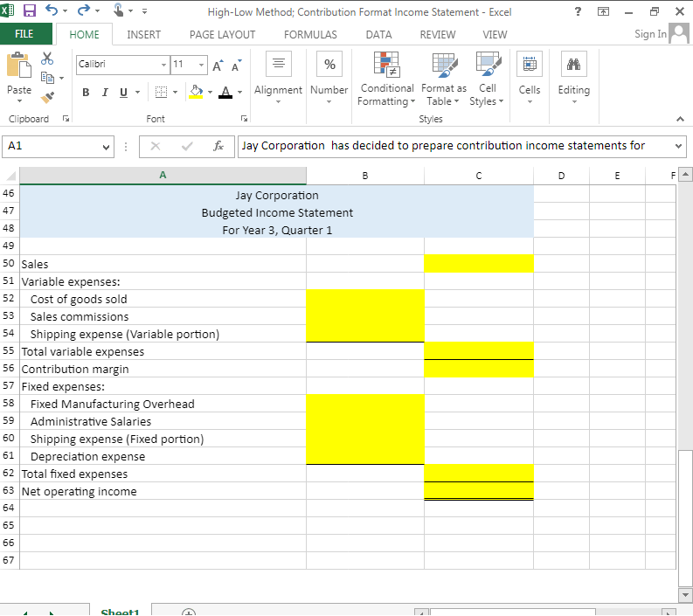Expand the Underline style arrow

tap(137, 92)
